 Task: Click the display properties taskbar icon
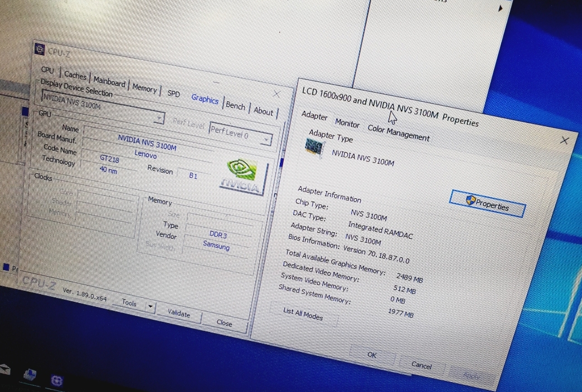(x=29, y=375)
